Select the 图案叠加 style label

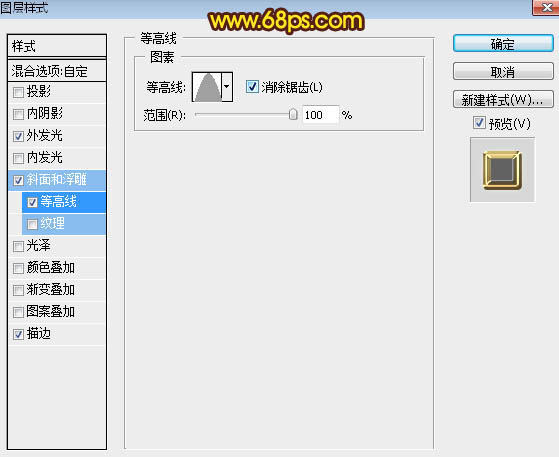[51, 312]
